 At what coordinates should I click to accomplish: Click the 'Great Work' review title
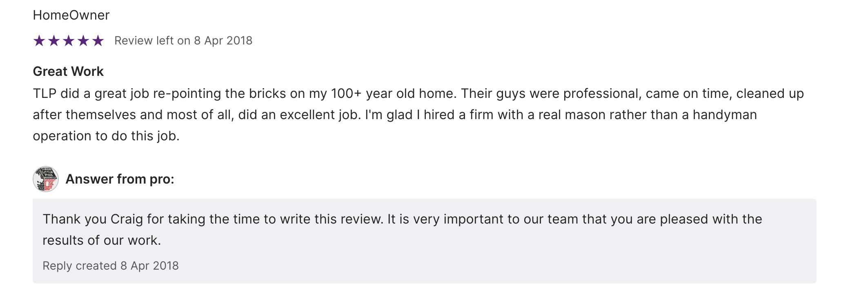(68, 71)
